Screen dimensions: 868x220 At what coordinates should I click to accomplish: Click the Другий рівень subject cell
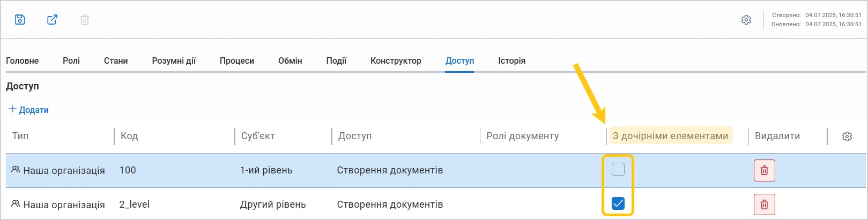pyautogui.click(x=273, y=204)
